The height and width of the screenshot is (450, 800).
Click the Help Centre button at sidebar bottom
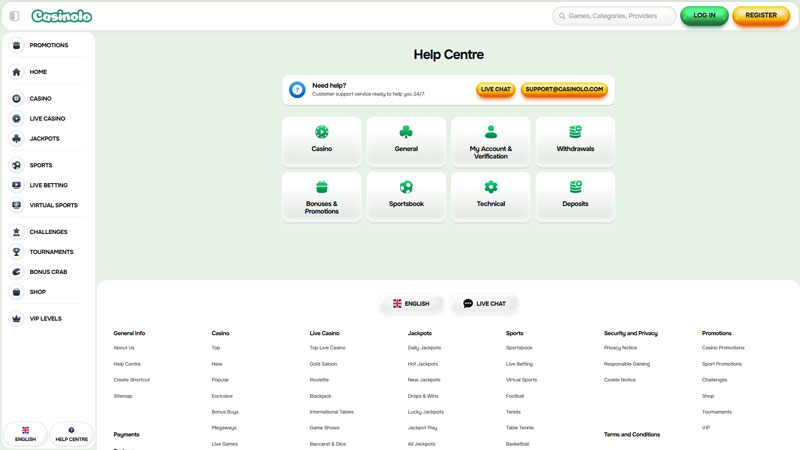click(71, 434)
